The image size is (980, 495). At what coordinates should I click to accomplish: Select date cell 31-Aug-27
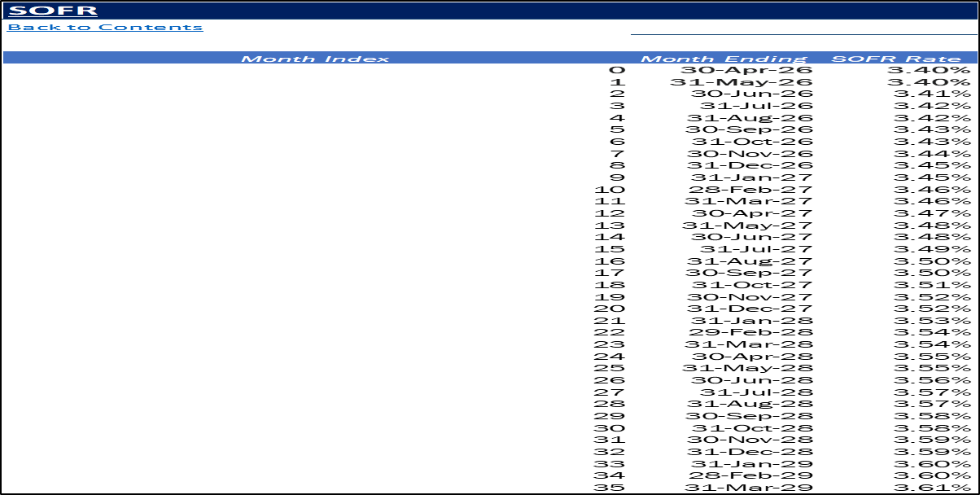click(750, 261)
